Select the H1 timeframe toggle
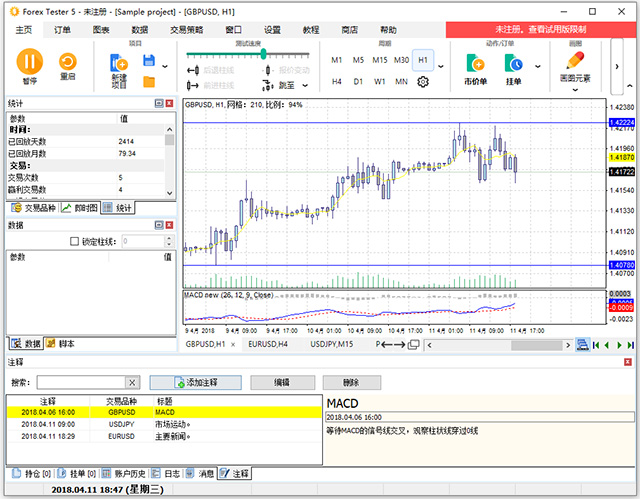 (x=423, y=60)
